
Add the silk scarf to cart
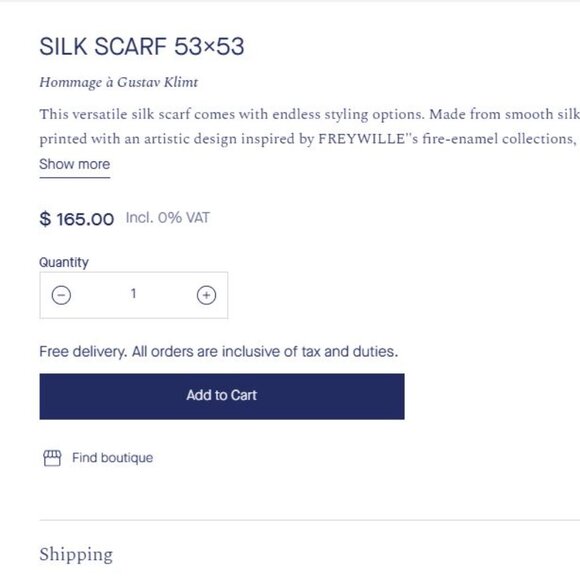pos(222,396)
